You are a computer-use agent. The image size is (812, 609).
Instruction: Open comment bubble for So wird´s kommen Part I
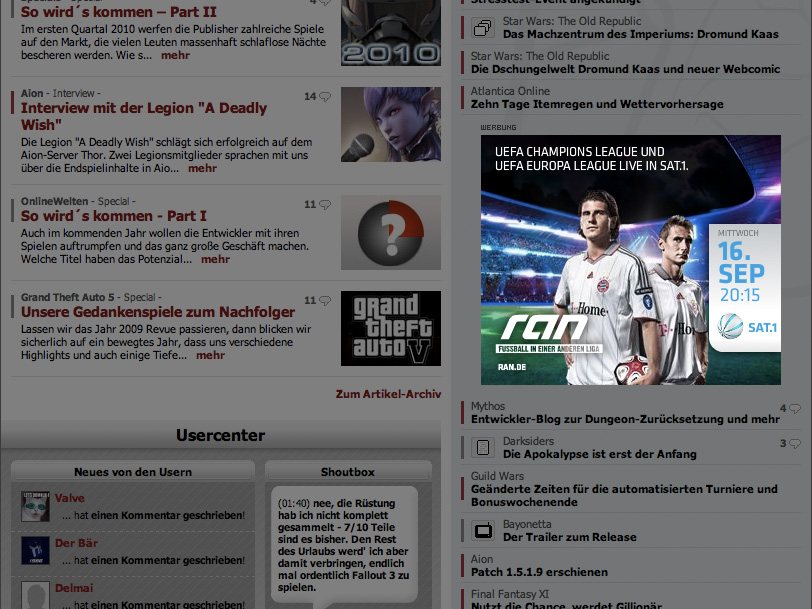point(317,205)
